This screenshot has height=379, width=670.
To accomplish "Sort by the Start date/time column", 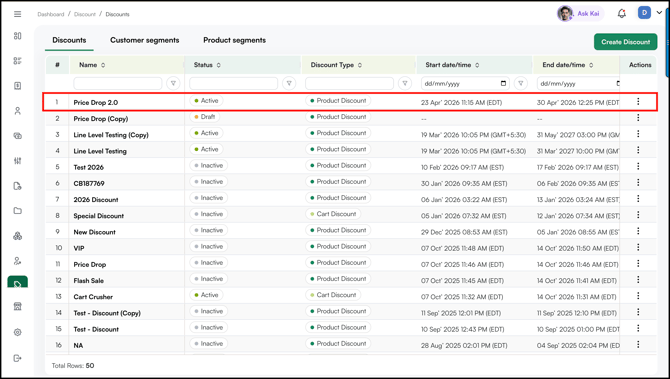I will pyautogui.click(x=477, y=65).
